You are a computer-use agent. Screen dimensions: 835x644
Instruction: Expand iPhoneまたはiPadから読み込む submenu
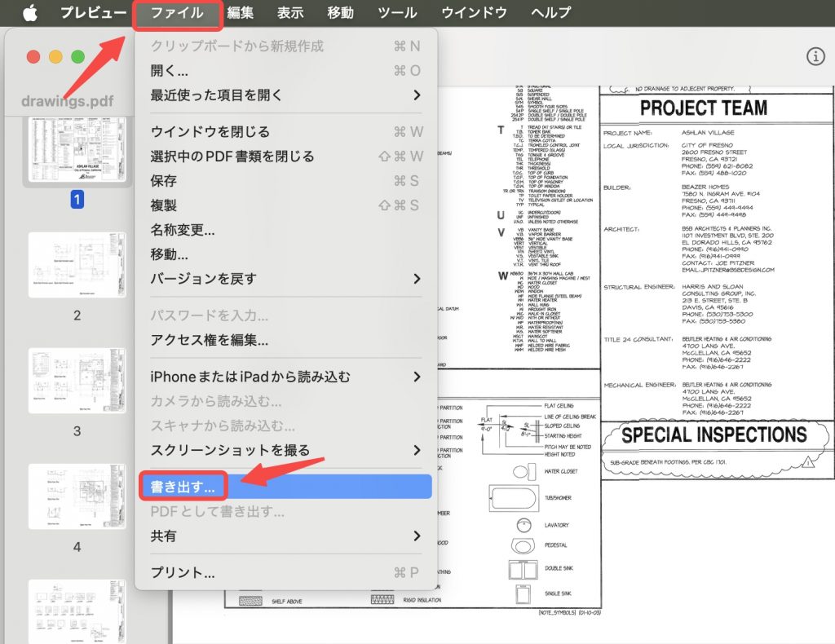coord(286,377)
